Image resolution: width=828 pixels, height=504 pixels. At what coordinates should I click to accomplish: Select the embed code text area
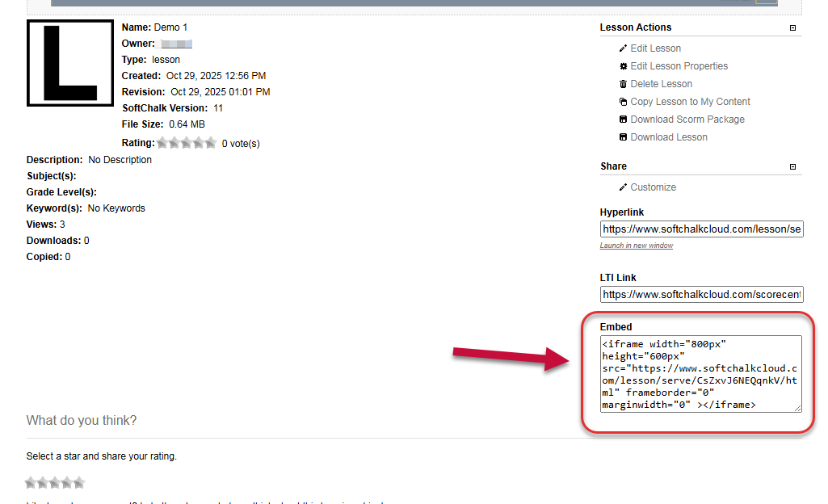(701, 374)
